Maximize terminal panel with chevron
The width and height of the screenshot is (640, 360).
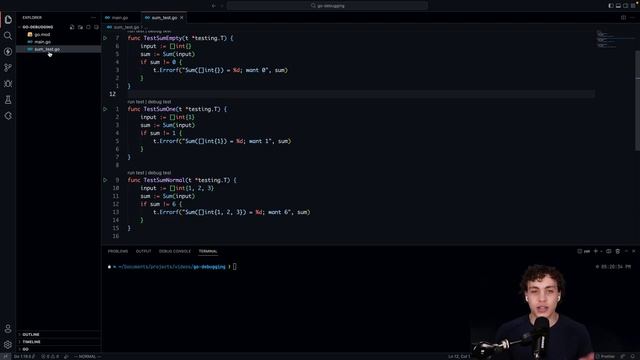(x=627, y=251)
